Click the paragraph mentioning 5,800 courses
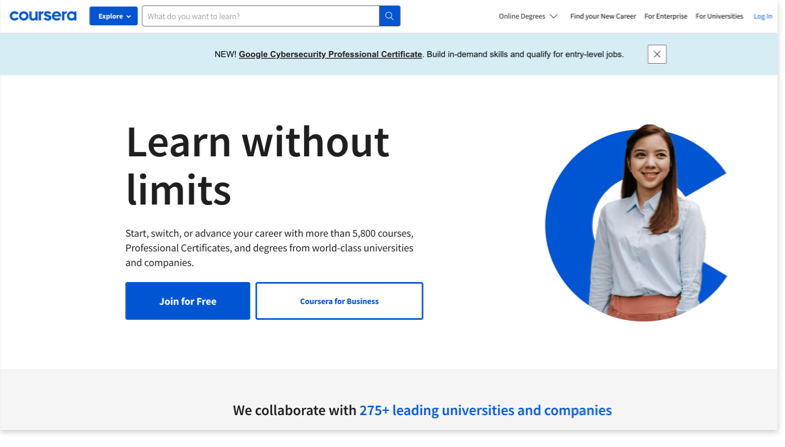Image resolution: width=785 pixels, height=447 pixels. tap(269, 248)
